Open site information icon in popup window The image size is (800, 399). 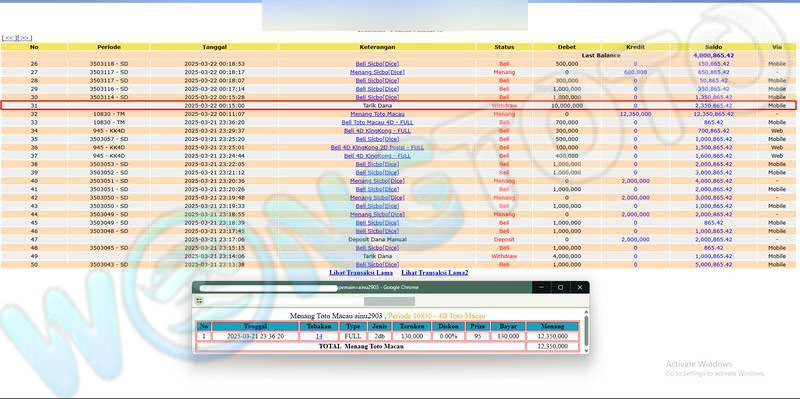click(199, 301)
